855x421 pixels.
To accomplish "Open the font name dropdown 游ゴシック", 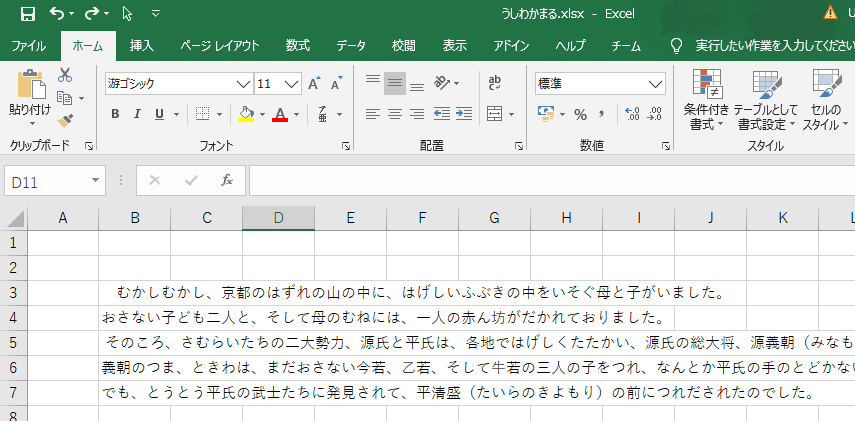I will 243,84.
